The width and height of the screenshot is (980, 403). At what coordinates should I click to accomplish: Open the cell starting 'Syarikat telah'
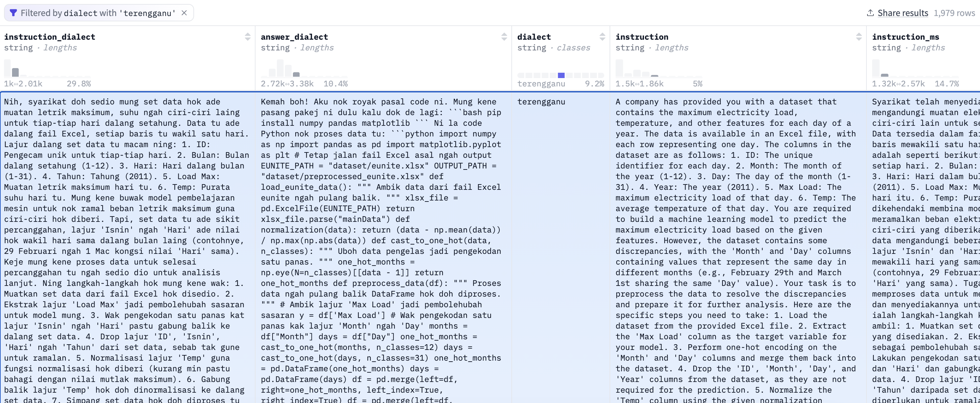click(924, 247)
